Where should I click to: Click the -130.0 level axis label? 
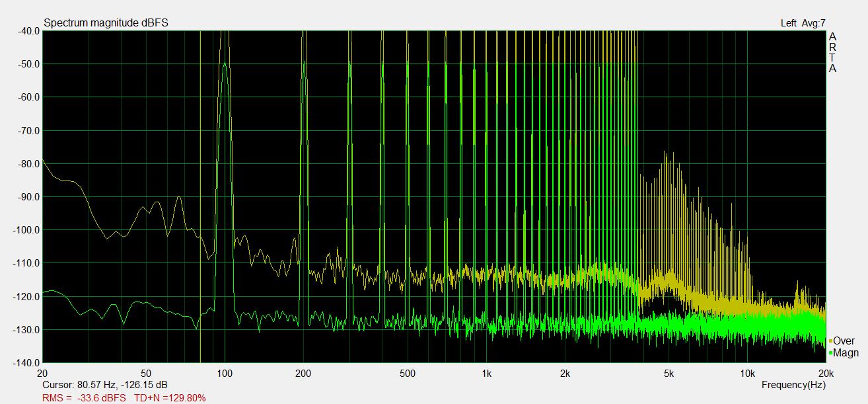[x=26, y=330]
